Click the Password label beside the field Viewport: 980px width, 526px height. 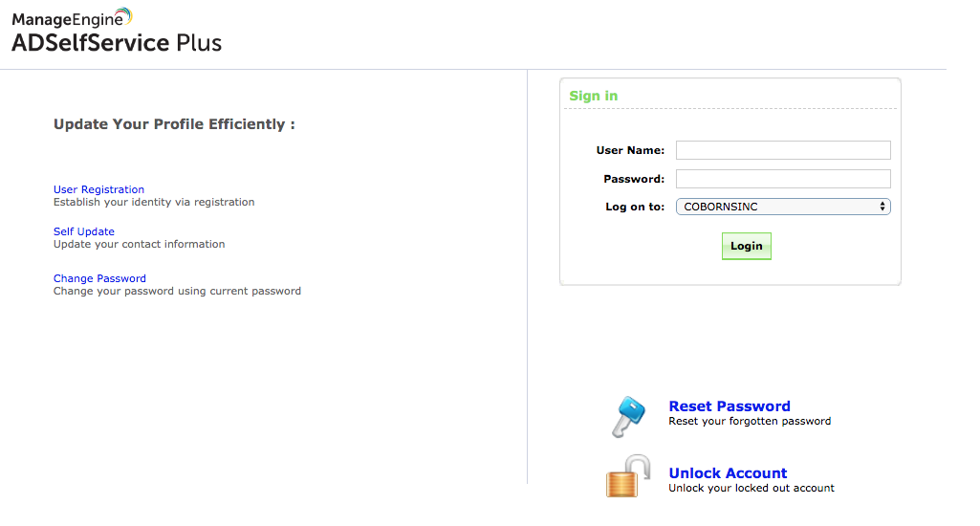(x=634, y=179)
